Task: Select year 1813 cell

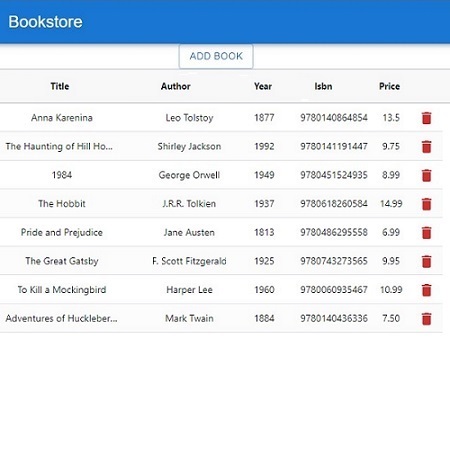Action: 264,232
